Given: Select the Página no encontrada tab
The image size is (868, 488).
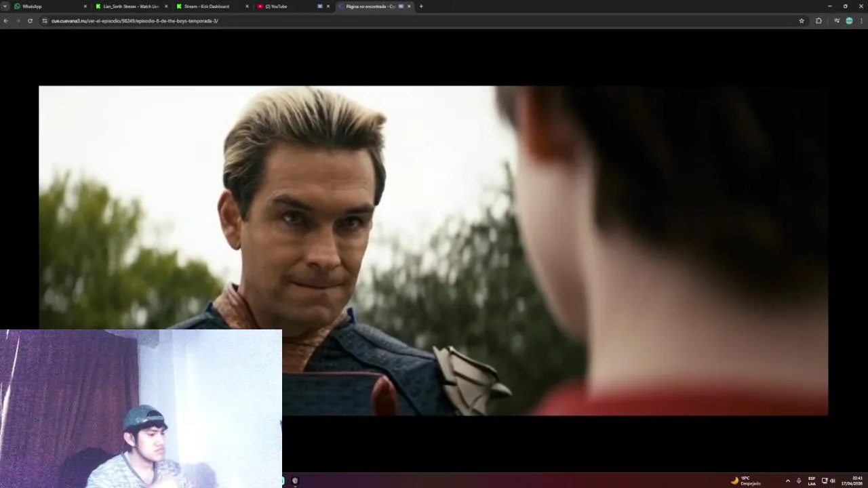Looking at the screenshot, I should tap(375, 6).
